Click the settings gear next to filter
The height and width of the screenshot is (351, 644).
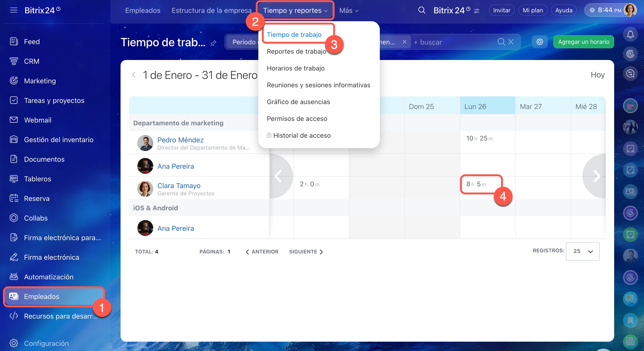(x=540, y=42)
